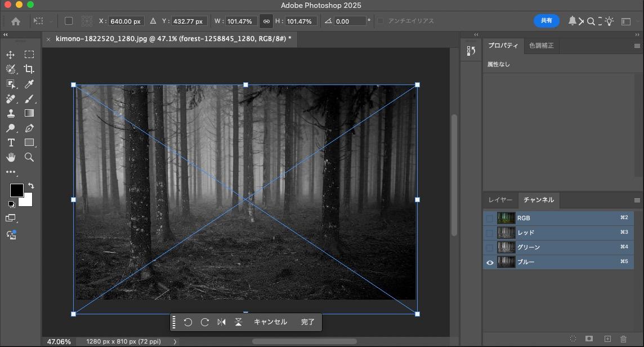This screenshot has height=347, width=644.
Task: Select the Gradient tool
Action: (x=29, y=113)
